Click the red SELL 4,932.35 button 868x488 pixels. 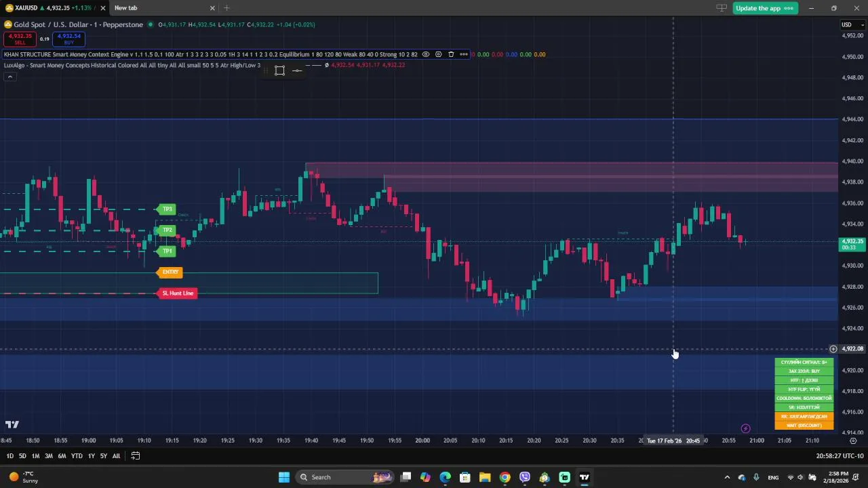click(20, 39)
